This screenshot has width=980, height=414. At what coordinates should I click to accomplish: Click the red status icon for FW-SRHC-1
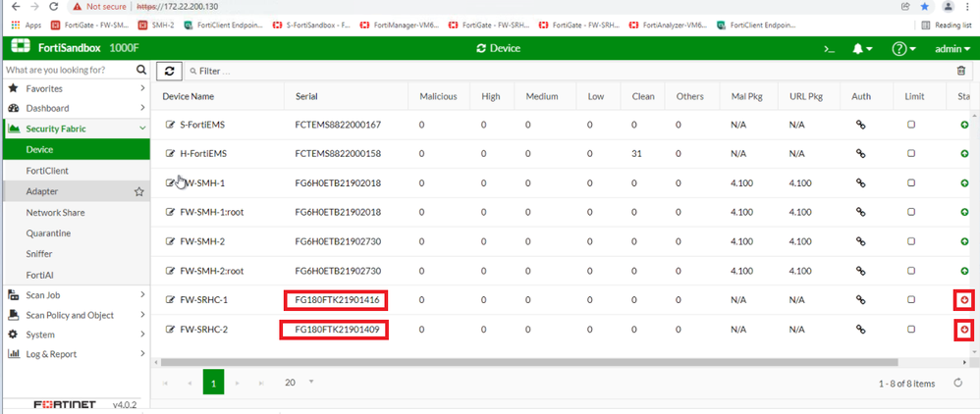(964, 300)
